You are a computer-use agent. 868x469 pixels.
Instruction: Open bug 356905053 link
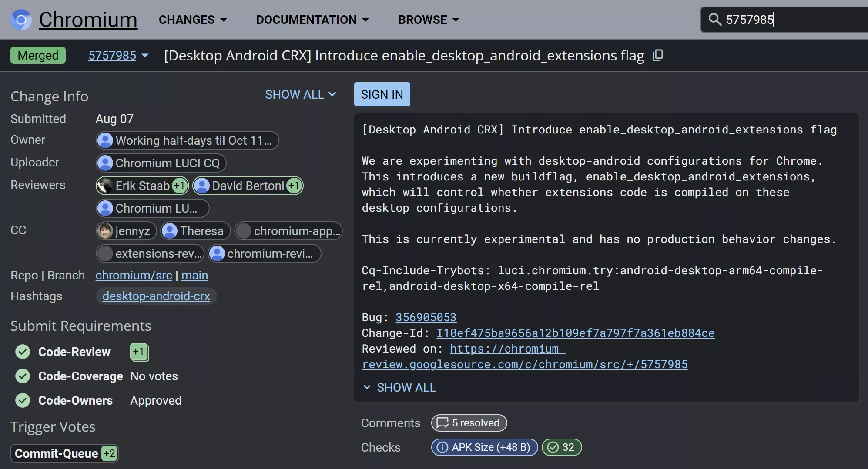click(x=426, y=317)
